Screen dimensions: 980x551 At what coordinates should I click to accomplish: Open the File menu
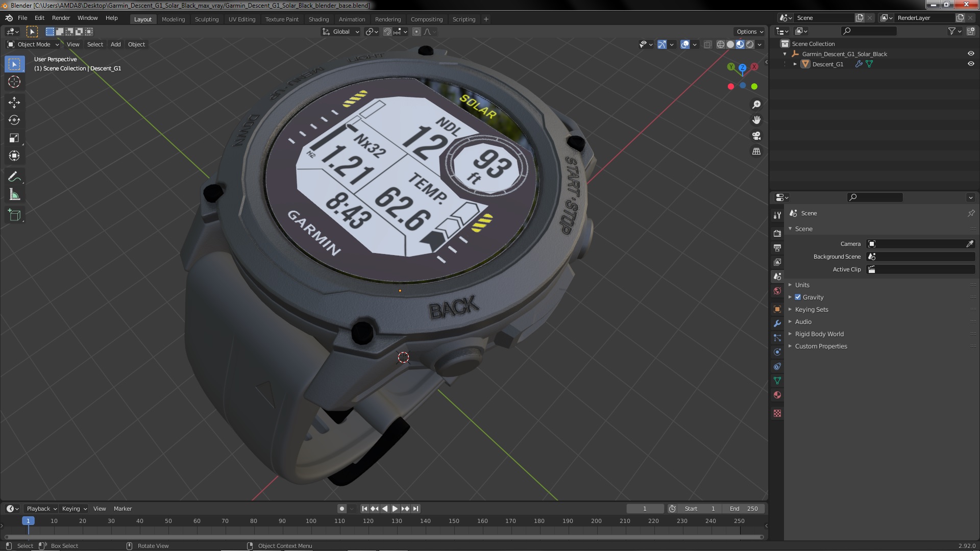point(22,18)
